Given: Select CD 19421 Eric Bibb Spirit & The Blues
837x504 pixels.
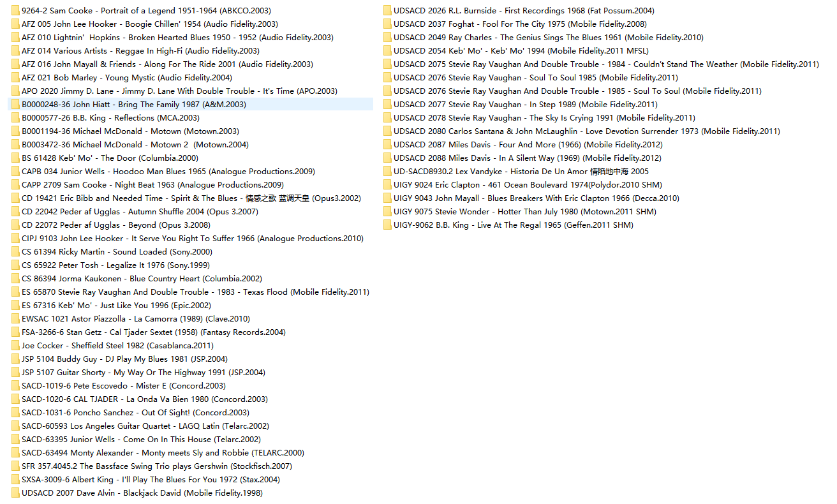Looking at the screenshot, I should point(191,198).
